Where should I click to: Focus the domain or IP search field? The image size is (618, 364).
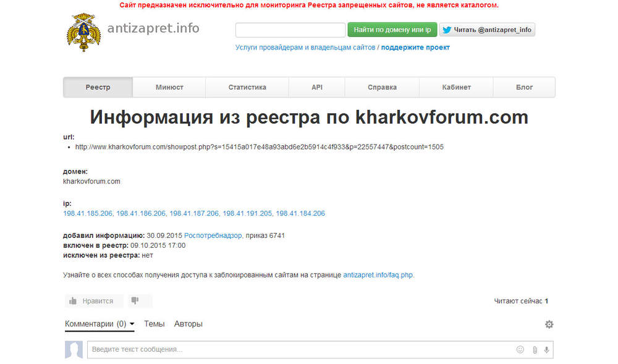(290, 30)
